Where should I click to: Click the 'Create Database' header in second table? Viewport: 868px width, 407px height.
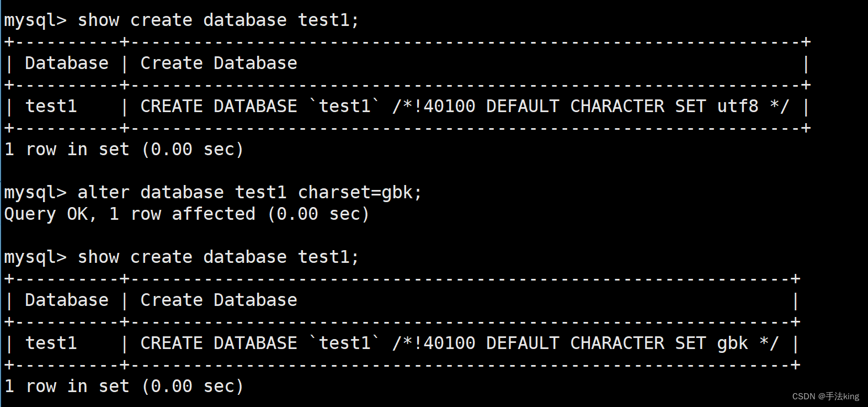(219, 300)
